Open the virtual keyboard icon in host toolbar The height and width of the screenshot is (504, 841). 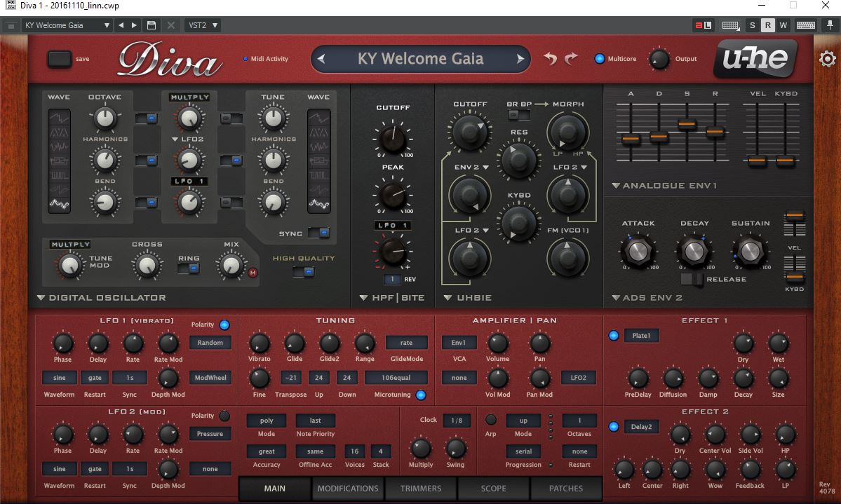click(806, 25)
